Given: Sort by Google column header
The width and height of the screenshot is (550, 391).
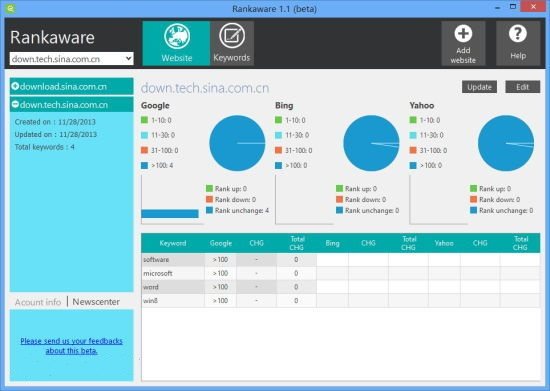Looking at the screenshot, I should [221, 243].
